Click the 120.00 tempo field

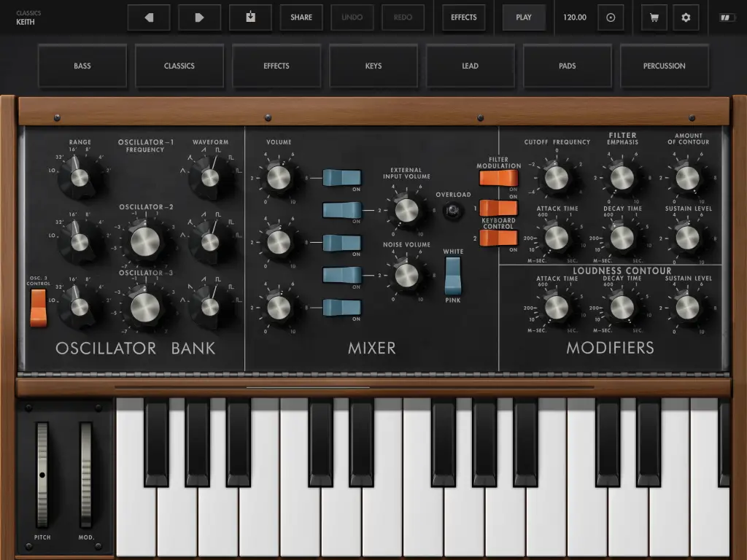coord(575,17)
